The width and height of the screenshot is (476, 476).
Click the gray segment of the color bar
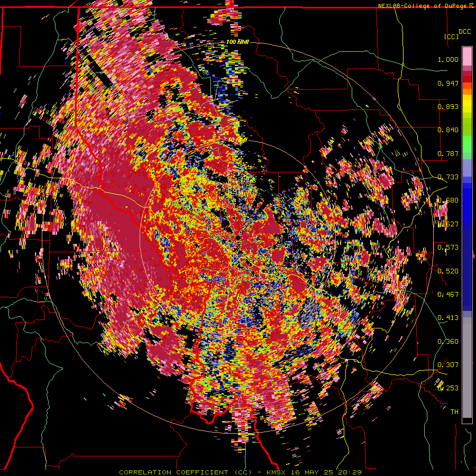pyautogui.click(x=467, y=368)
